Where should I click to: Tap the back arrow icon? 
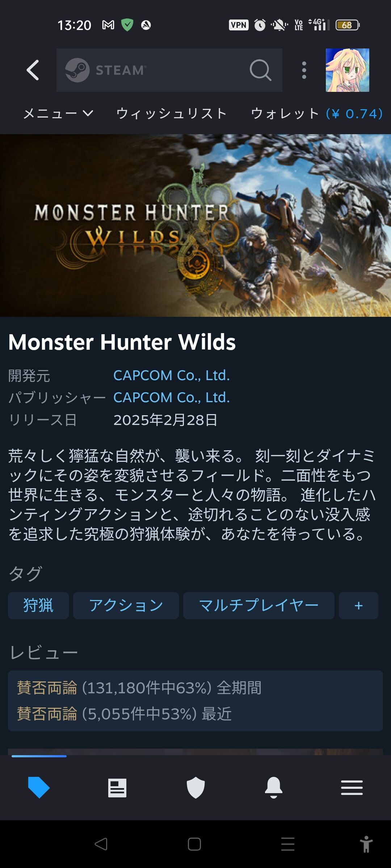click(33, 70)
